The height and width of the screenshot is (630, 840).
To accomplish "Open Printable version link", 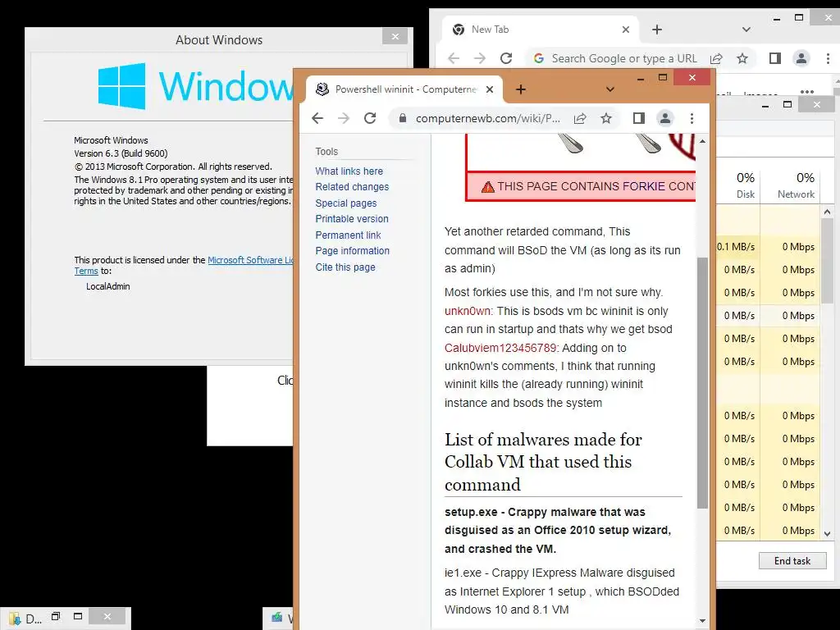I will (352, 218).
